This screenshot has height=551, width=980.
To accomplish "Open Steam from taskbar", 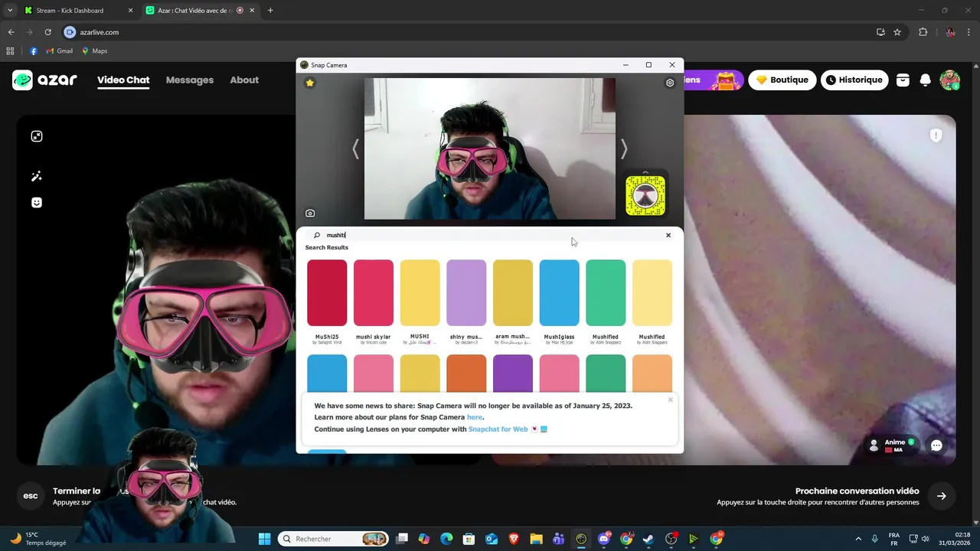I will pos(648,539).
